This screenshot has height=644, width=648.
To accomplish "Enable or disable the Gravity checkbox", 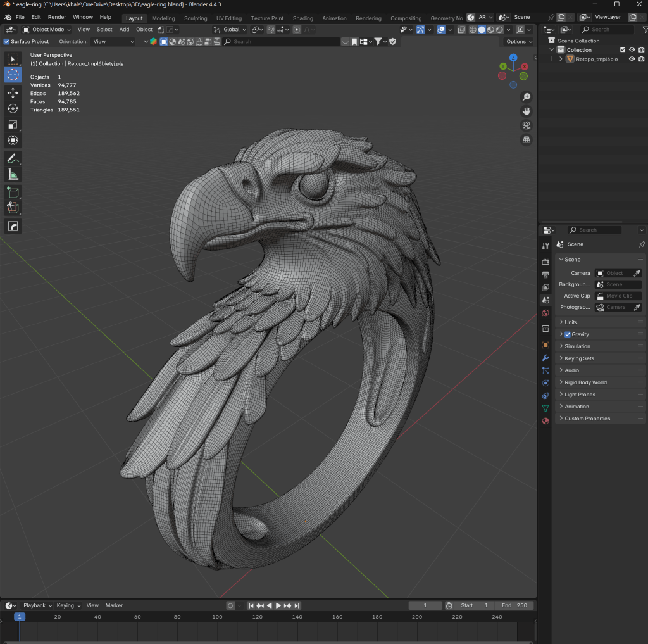I will click(x=568, y=334).
